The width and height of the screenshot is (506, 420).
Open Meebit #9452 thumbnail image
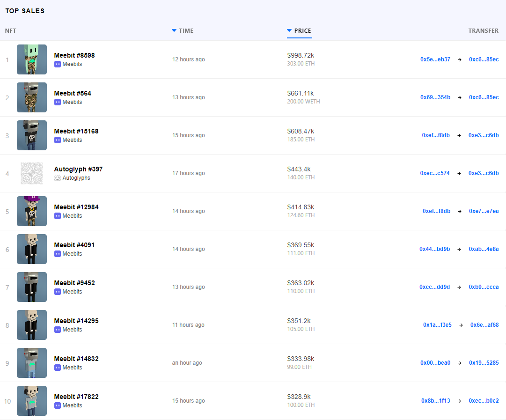click(x=32, y=287)
